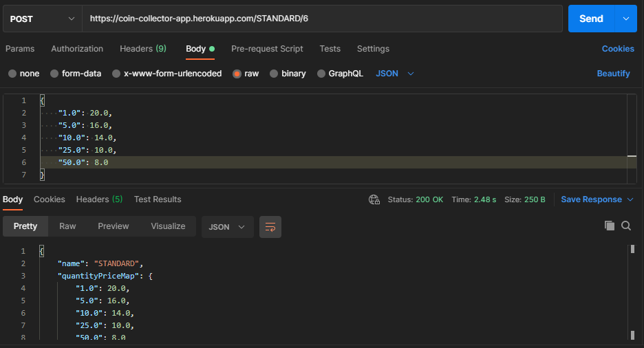Open the Params tab

point(20,49)
